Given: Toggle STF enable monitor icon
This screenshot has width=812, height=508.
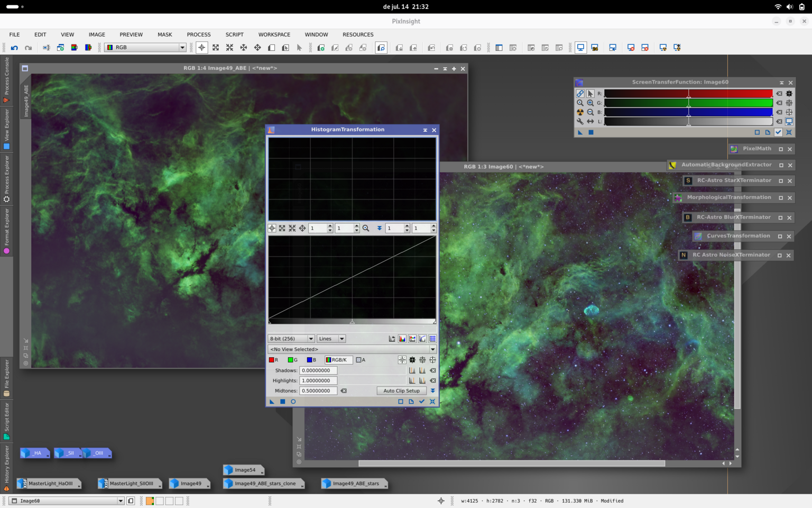Looking at the screenshot, I should (x=789, y=122).
